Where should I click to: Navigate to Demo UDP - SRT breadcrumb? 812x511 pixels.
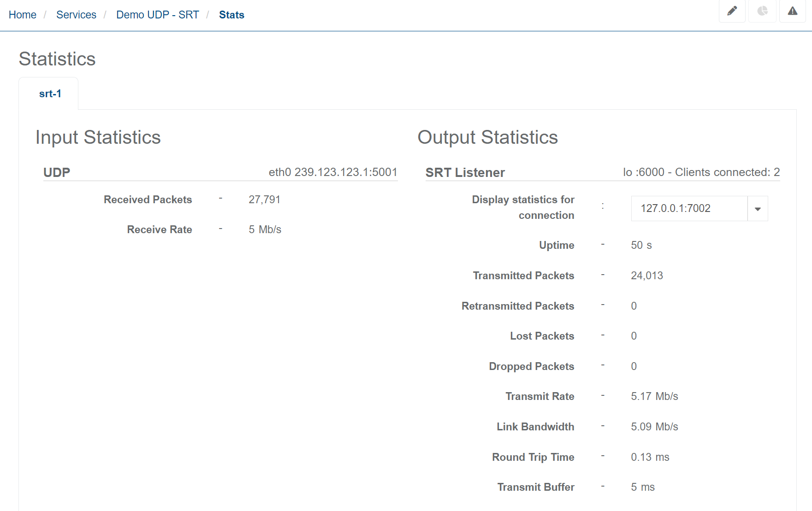[157, 15]
